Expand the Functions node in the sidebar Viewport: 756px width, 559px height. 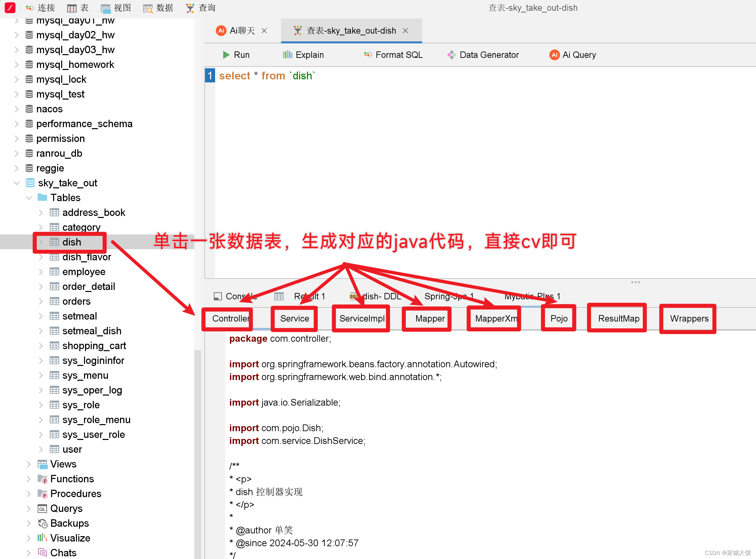29,479
